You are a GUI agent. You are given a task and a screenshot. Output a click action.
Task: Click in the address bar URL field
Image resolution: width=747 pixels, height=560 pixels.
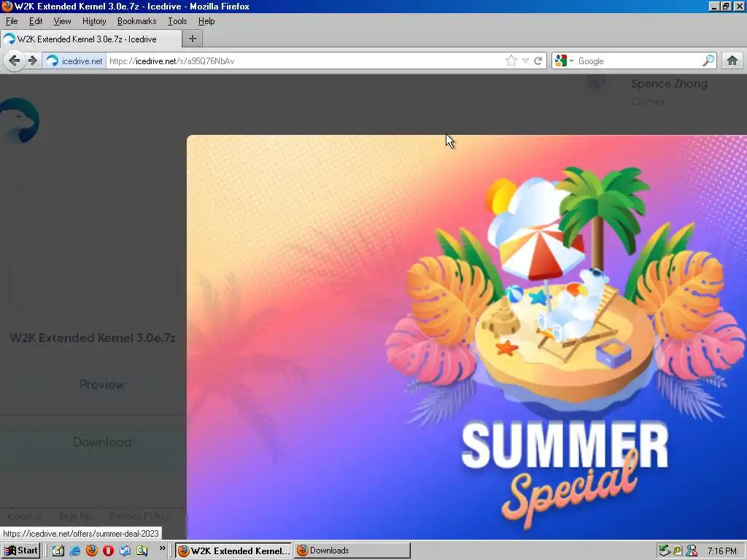click(305, 61)
